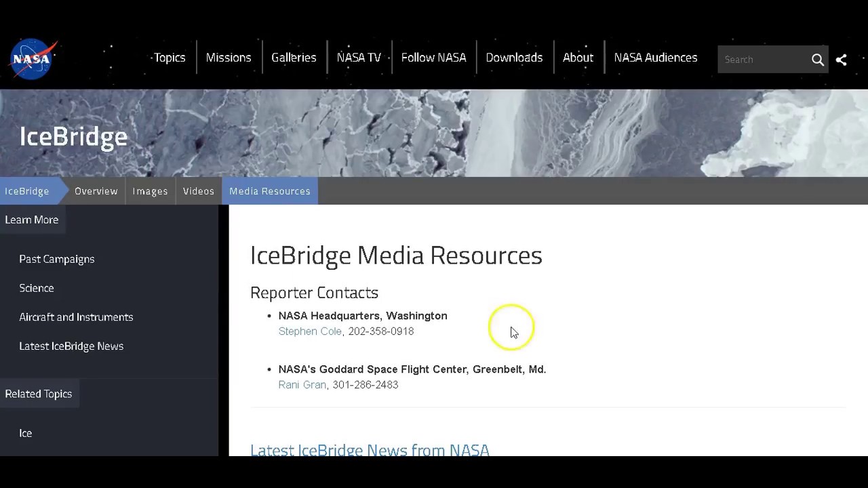868x488 pixels.
Task: Open Aircraft and Instruments link
Action: [76, 317]
